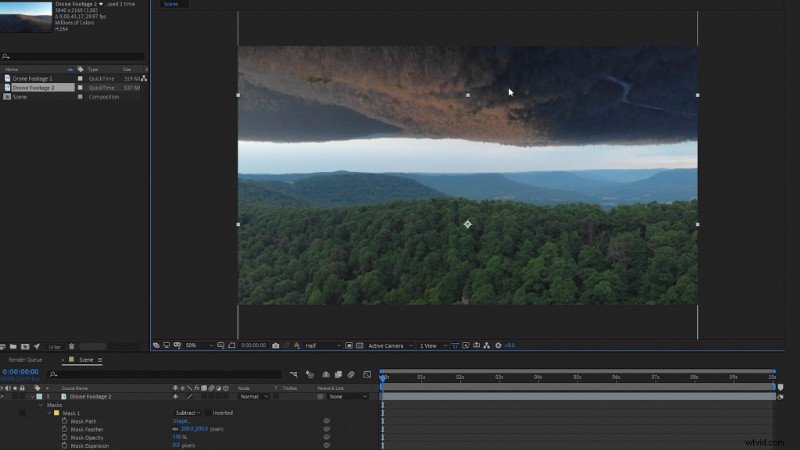This screenshot has height=450, width=800.
Task: Toggle stopwatch for Mask Feather
Action: [64, 430]
